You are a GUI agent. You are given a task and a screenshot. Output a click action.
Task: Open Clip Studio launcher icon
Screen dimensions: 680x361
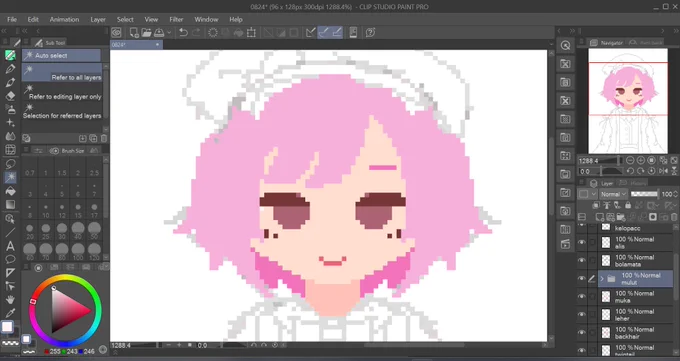116,33
